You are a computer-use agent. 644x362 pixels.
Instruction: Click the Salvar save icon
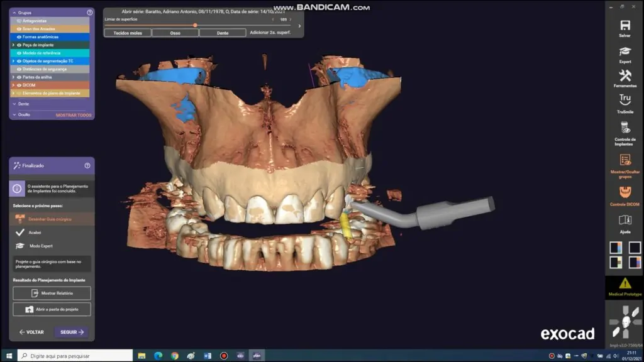click(x=625, y=26)
